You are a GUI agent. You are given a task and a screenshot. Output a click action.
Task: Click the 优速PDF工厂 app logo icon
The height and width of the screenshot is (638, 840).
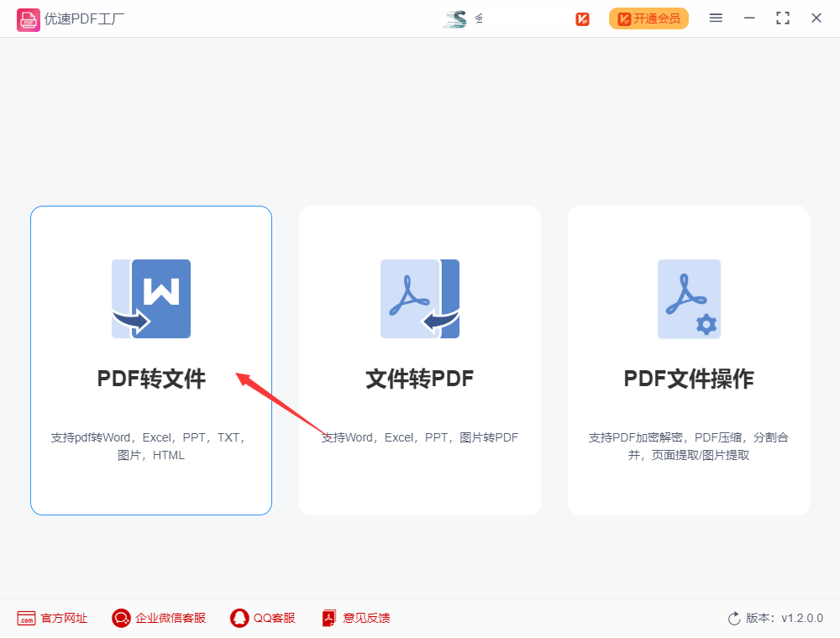(28, 20)
